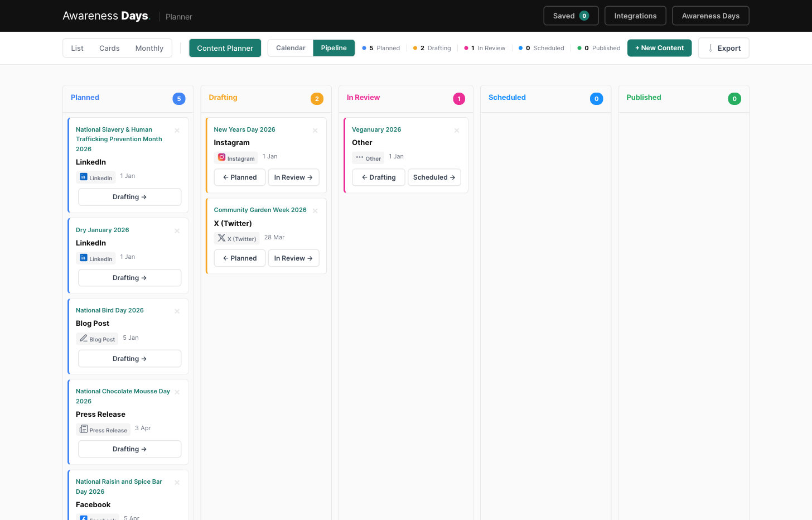Click the '5 Planned' status counter
812x520 pixels.
point(381,48)
